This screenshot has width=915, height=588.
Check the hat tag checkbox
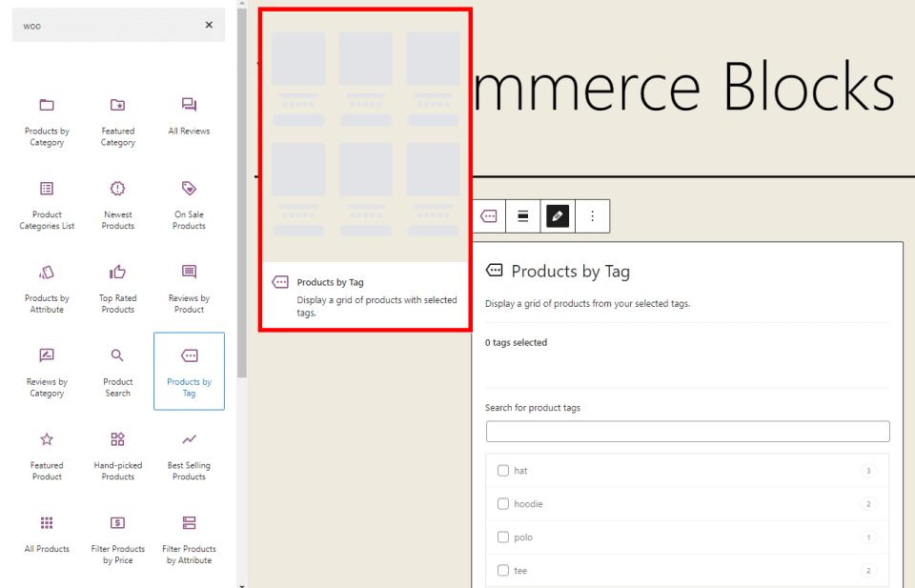click(503, 470)
